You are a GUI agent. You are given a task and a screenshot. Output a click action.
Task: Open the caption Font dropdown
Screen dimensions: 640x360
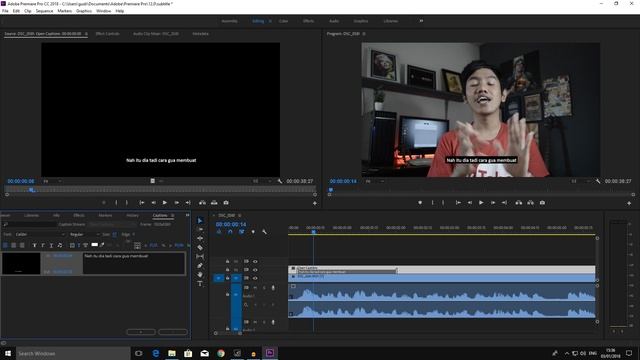(40, 234)
